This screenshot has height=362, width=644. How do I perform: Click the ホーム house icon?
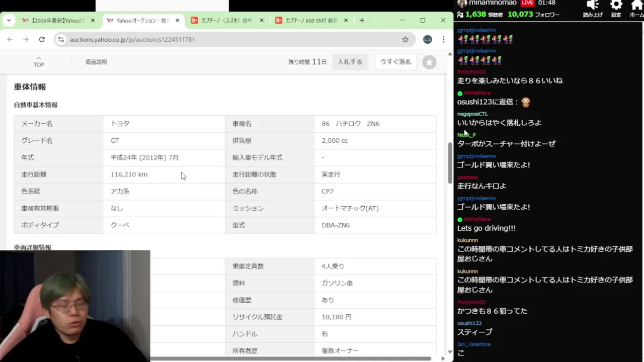637,5
